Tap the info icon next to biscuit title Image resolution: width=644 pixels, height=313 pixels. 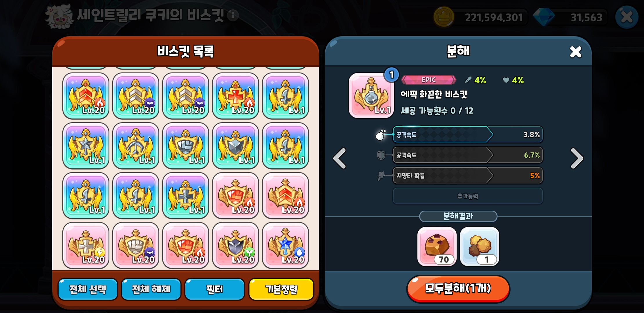click(x=233, y=15)
